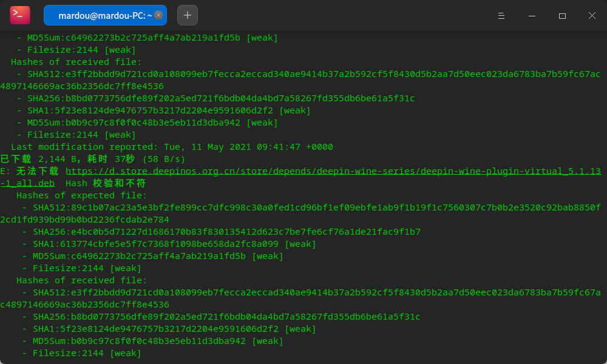
Task: Click the first 'Hashes of received file:' heading
Action: click(x=76, y=62)
